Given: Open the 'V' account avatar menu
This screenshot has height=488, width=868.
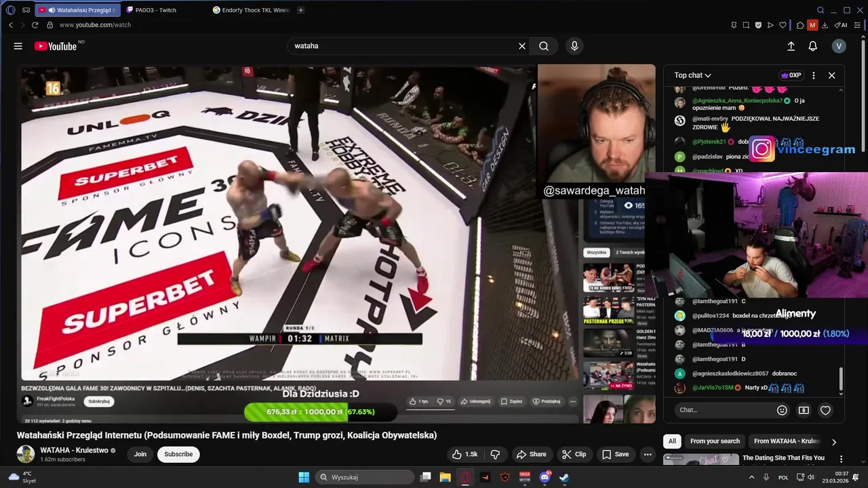Looking at the screenshot, I should [x=839, y=46].
